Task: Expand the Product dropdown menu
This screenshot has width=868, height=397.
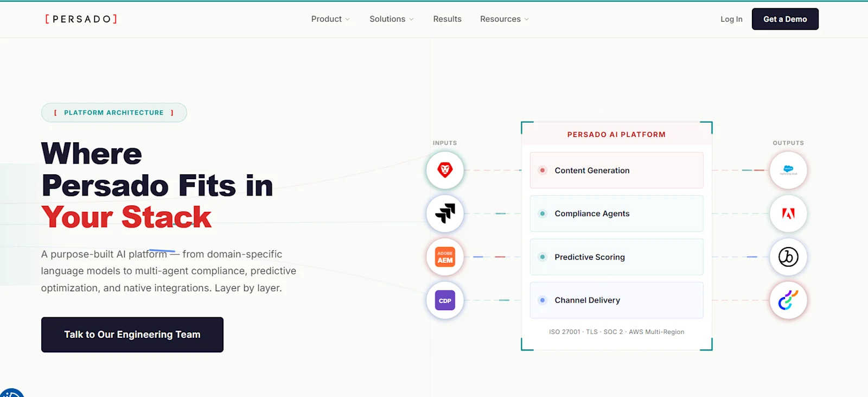Action: tap(330, 19)
